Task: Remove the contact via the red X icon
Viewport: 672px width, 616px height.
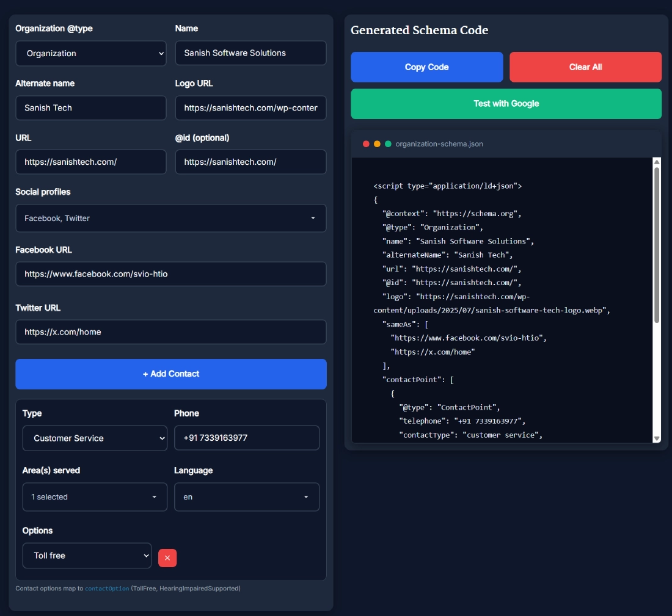Action: coord(167,557)
